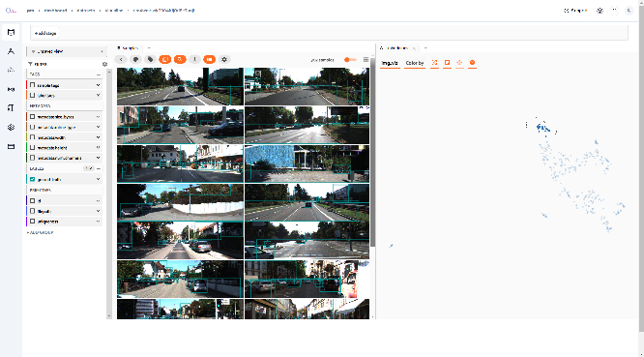This screenshot has height=357, width=644.
Task: Enable the uniqueness checkbox
Action: point(33,222)
